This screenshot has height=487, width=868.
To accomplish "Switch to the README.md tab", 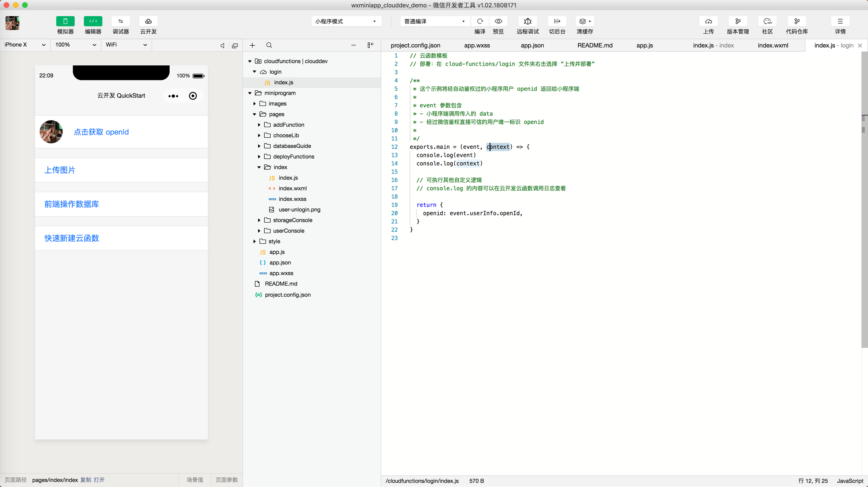I will tap(595, 45).
